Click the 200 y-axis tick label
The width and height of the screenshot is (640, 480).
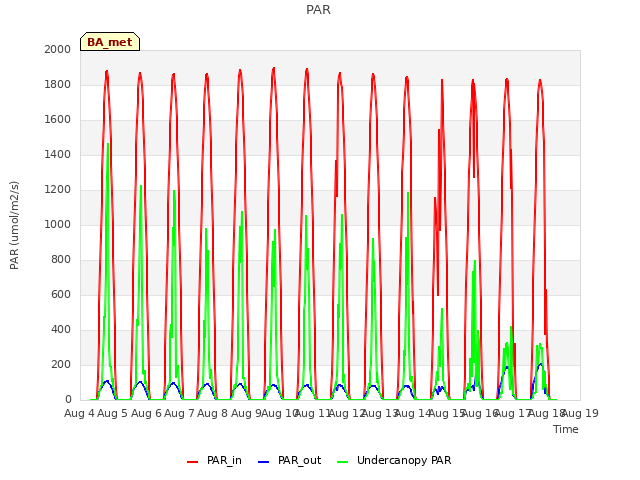coord(61,364)
